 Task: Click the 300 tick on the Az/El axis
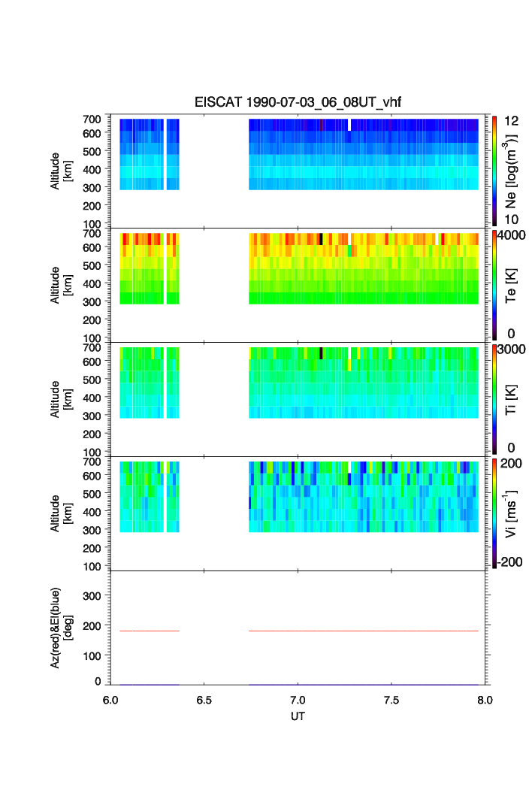click(92, 596)
